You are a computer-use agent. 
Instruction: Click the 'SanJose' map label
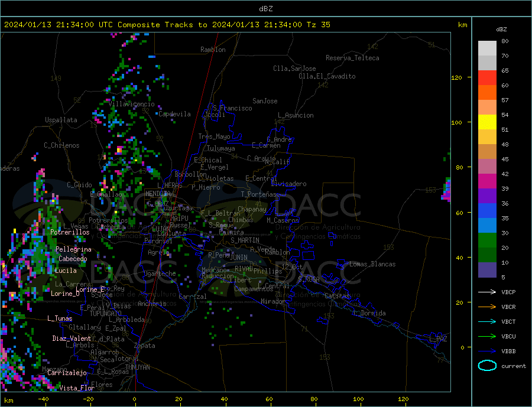tap(265, 101)
